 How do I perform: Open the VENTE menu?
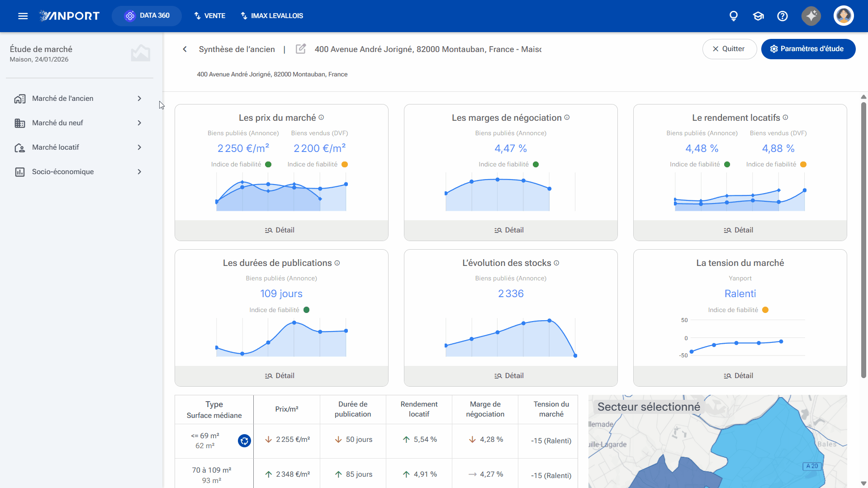tap(210, 16)
